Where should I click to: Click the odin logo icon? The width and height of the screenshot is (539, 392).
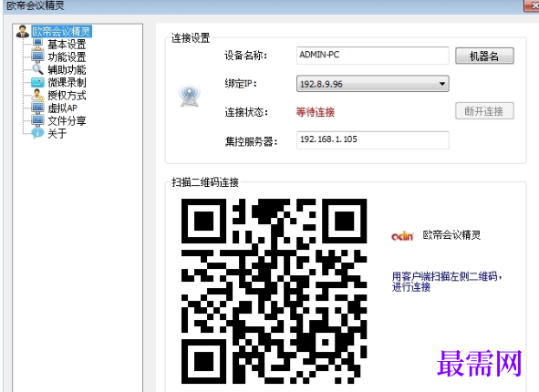pos(402,236)
